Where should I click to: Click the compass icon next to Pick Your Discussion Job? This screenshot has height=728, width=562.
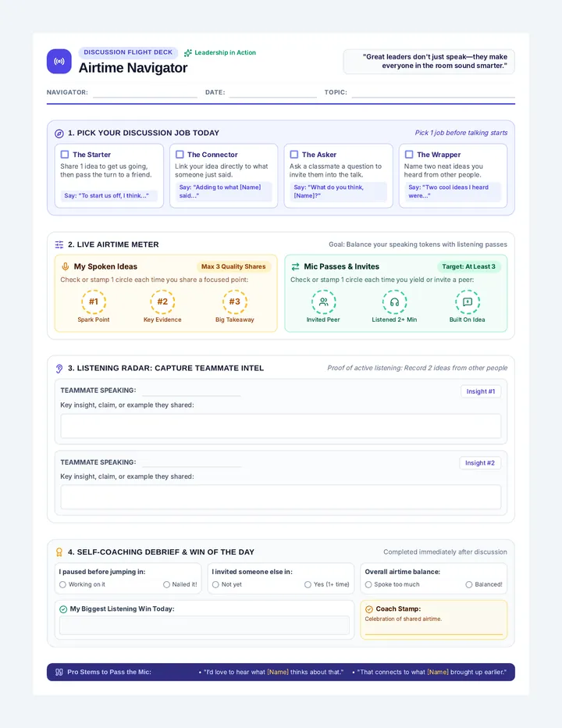(x=59, y=134)
